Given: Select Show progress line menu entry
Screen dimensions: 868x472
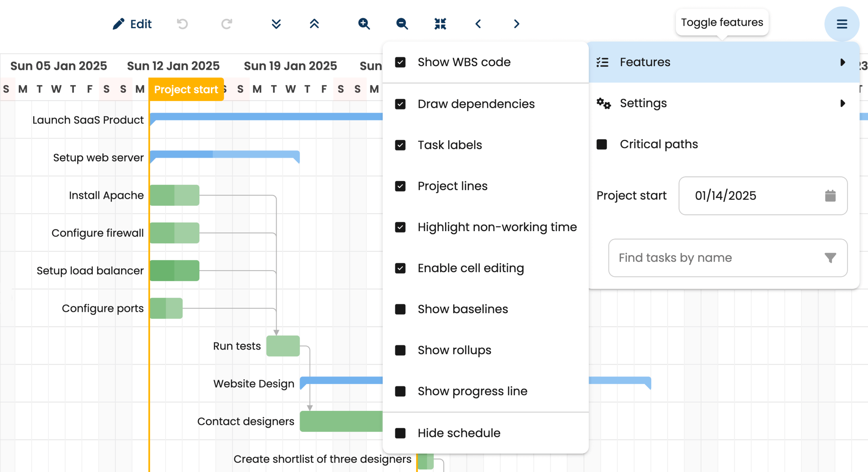Looking at the screenshot, I should pos(472,391).
